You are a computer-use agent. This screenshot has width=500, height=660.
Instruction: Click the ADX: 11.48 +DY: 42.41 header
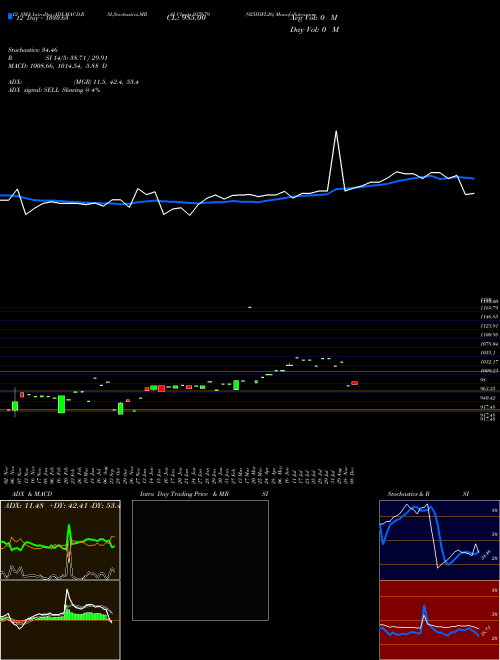62,506
